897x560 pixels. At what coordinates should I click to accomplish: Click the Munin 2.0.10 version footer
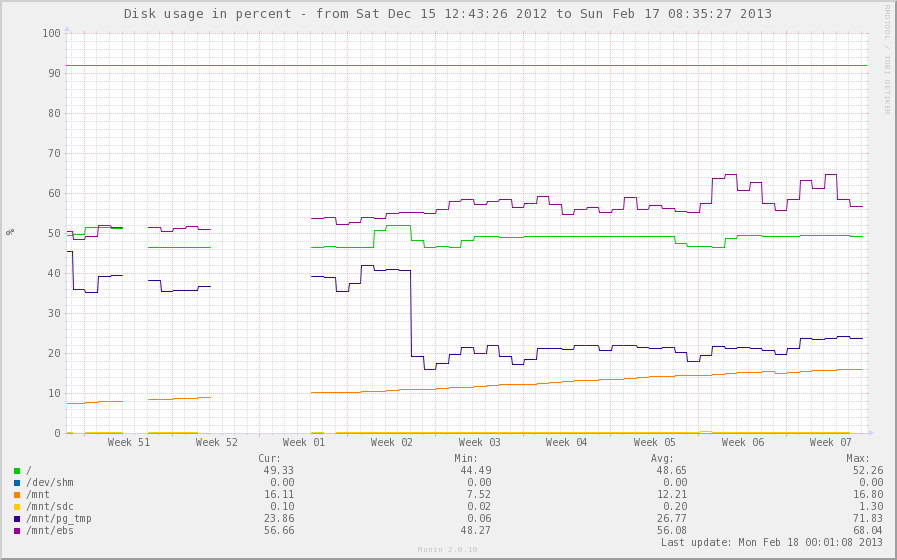click(x=447, y=549)
